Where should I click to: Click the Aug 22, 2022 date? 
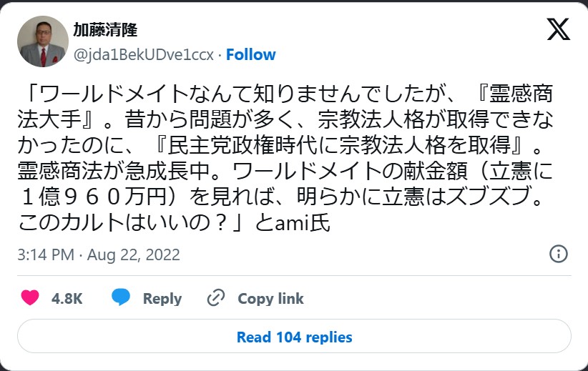[133, 254]
